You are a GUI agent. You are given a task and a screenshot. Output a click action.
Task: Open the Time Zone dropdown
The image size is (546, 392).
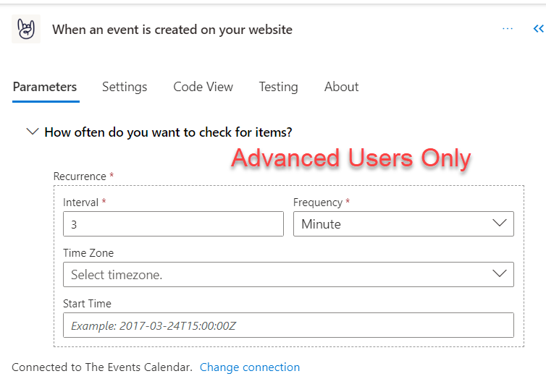[x=288, y=274]
